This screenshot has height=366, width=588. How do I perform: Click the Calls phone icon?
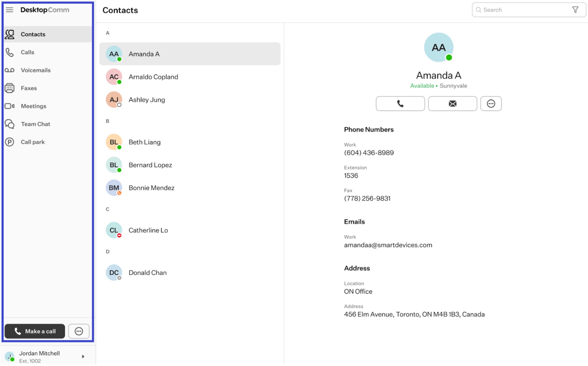coord(10,52)
